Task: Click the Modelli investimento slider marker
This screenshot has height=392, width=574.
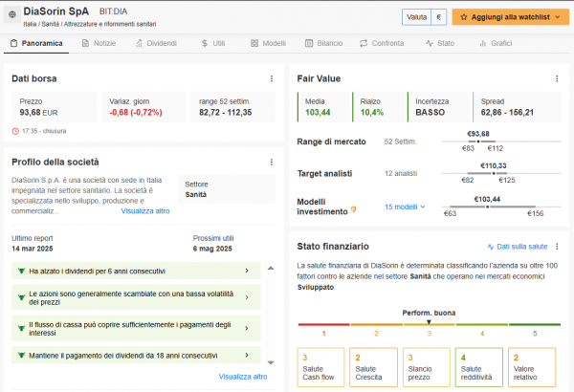Action: tap(487, 207)
